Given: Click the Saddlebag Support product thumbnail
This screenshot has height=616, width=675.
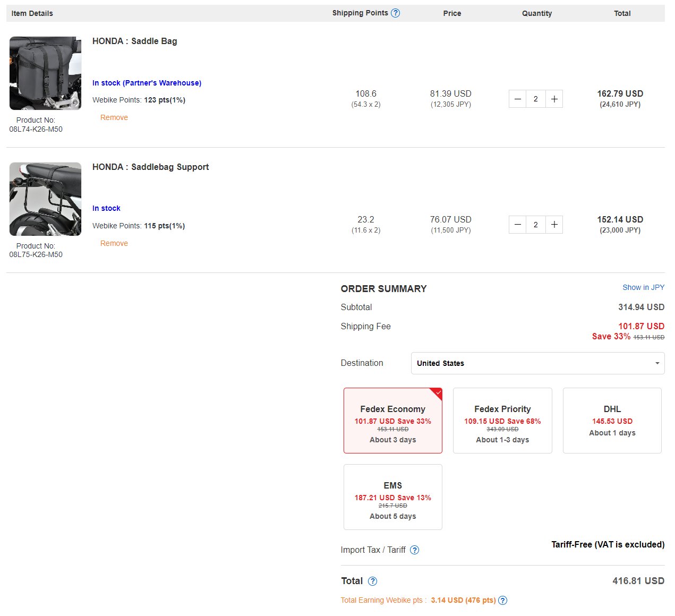Looking at the screenshot, I should pos(46,199).
